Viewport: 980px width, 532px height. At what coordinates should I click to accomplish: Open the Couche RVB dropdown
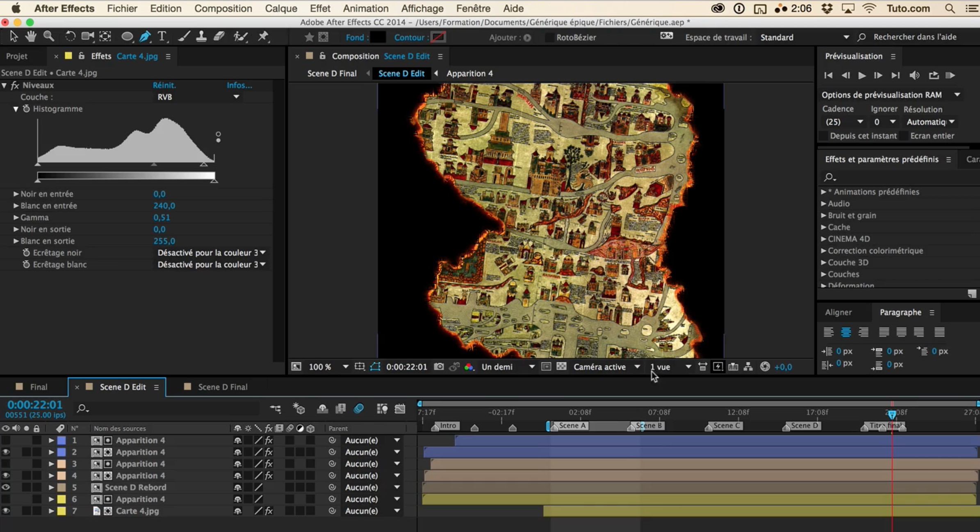click(x=198, y=97)
